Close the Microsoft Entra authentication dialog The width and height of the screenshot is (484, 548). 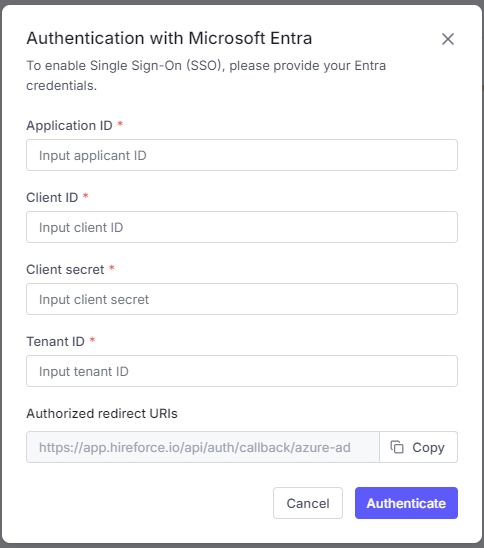click(448, 39)
